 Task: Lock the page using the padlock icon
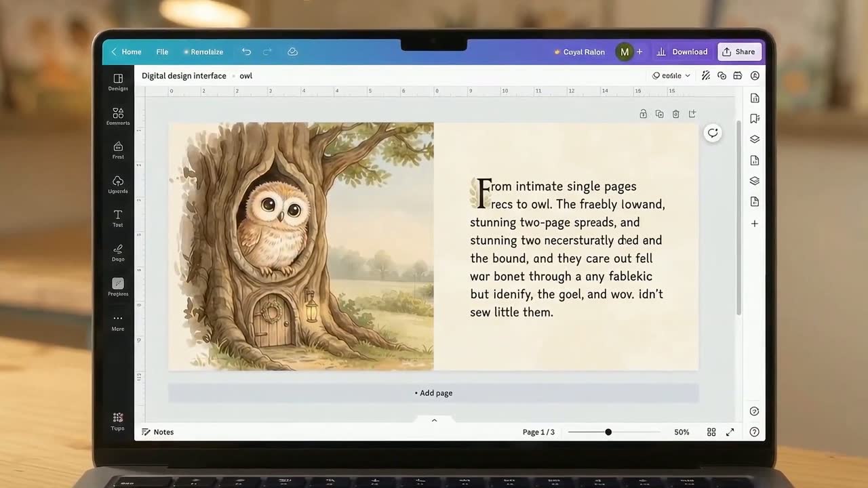tap(643, 114)
